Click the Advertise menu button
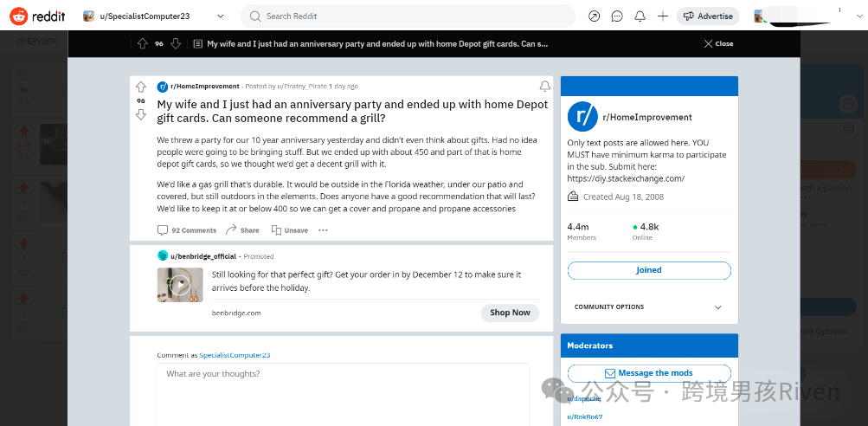868x426 pixels. tap(709, 16)
